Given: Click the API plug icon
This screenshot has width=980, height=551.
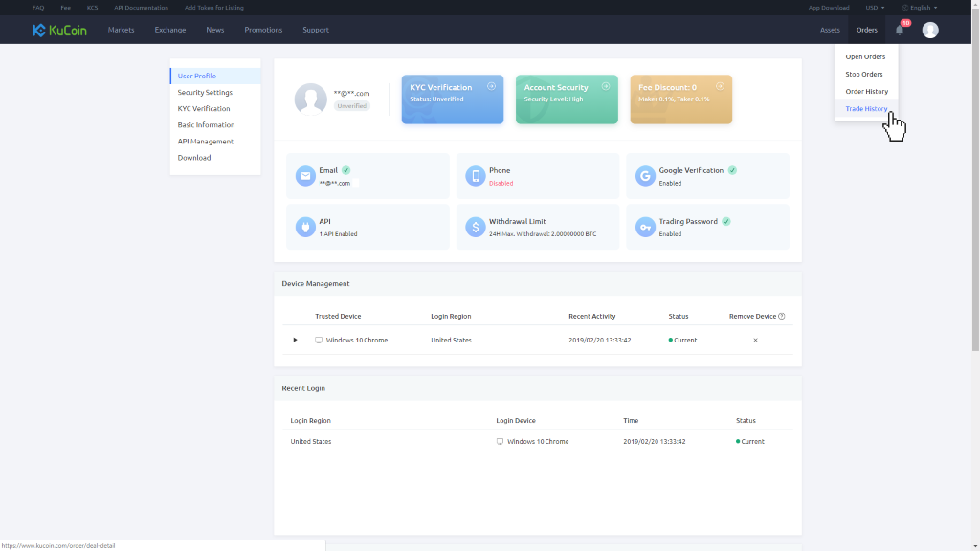Looking at the screenshot, I should click(x=305, y=227).
